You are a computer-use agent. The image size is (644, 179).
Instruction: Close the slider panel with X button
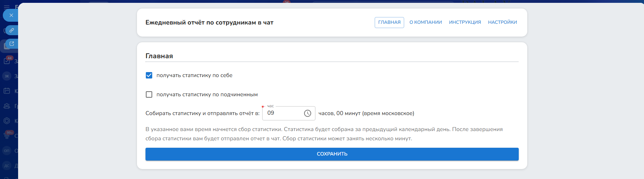coord(11,15)
